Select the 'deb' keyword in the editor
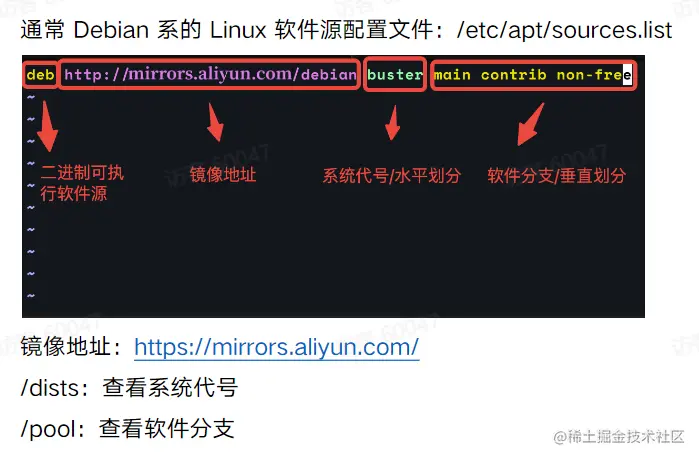The height and width of the screenshot is (459, 699). 40,74
